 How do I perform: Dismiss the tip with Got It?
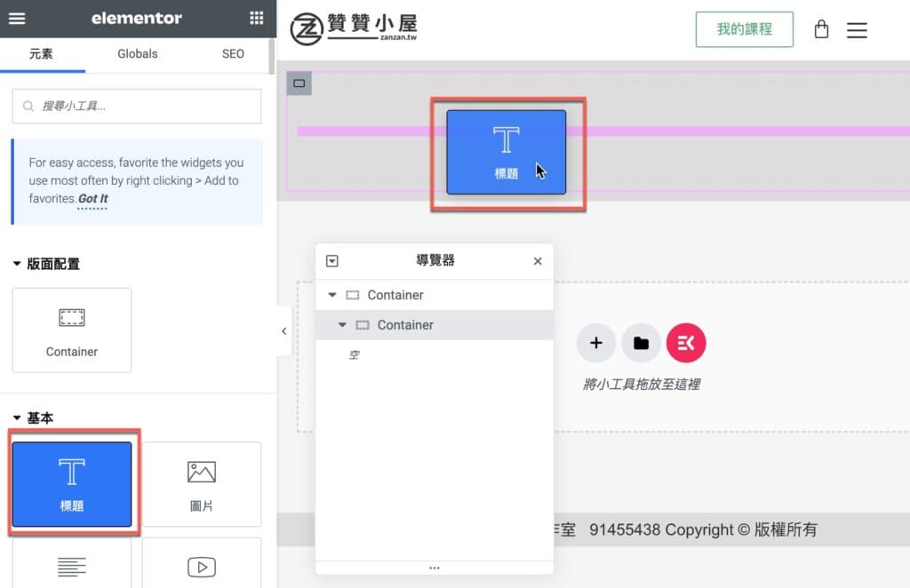coord(92,198)
